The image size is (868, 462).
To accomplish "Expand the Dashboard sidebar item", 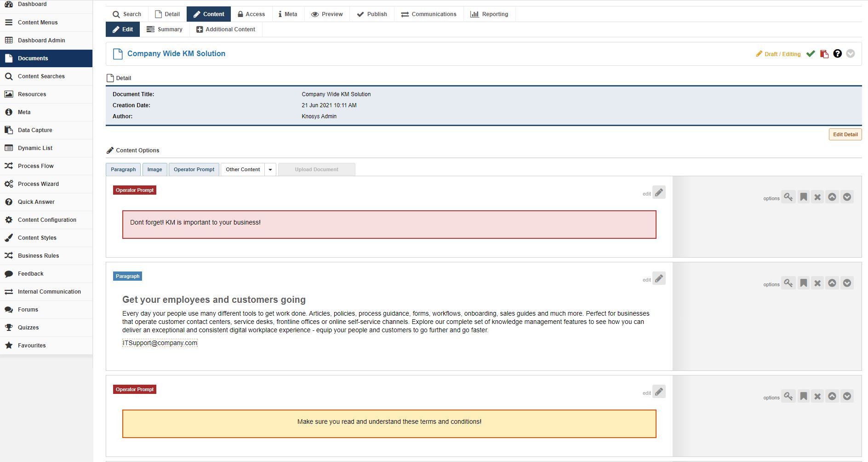I will [32, 4].
